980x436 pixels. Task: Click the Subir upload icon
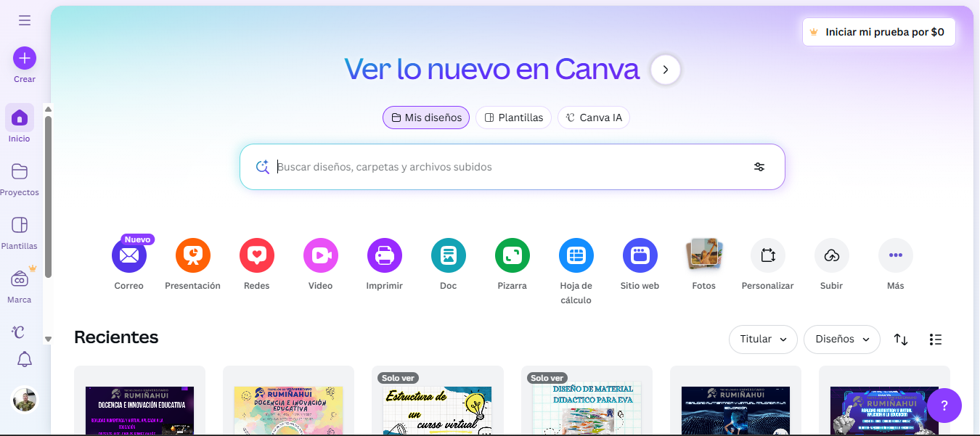click(832, 255)
